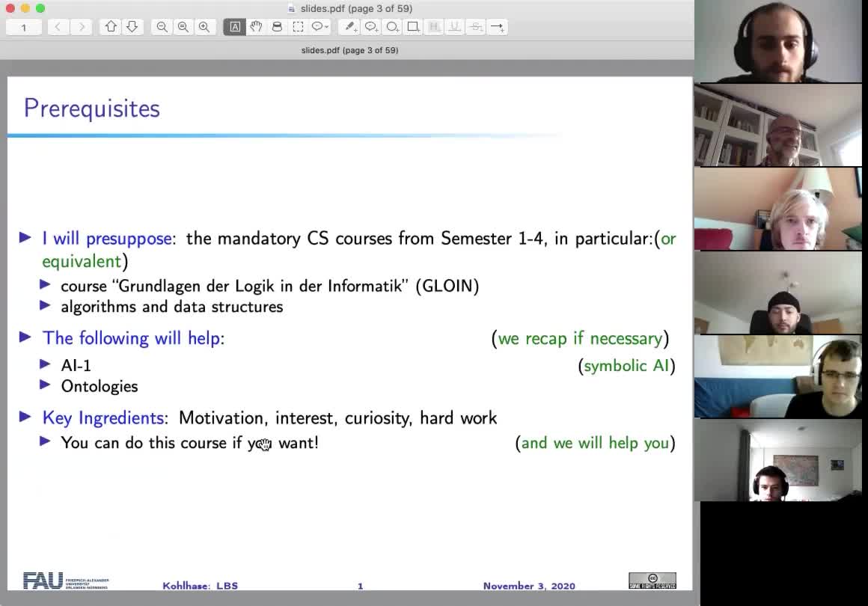Select the smiling bald man's video tile

tap(777, 125)
